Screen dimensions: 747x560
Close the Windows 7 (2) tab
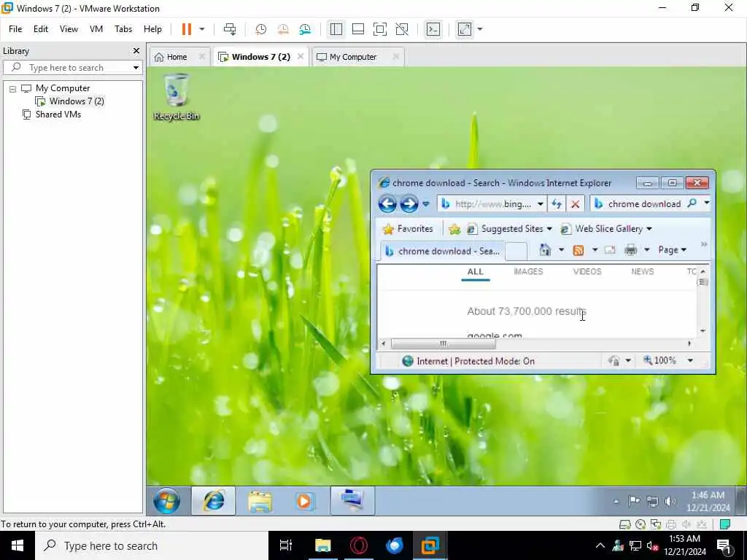301,56
